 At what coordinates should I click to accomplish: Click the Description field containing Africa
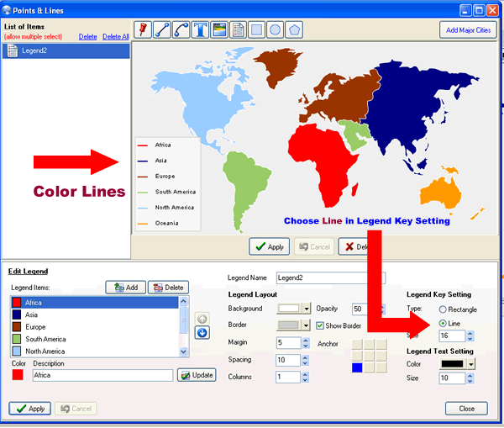[x=102, y=375]
